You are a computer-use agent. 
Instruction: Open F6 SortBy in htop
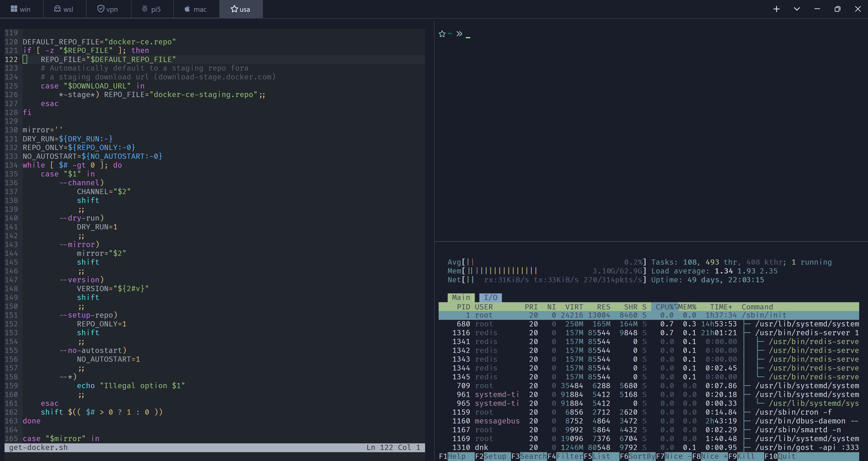(x=638, y=456)
